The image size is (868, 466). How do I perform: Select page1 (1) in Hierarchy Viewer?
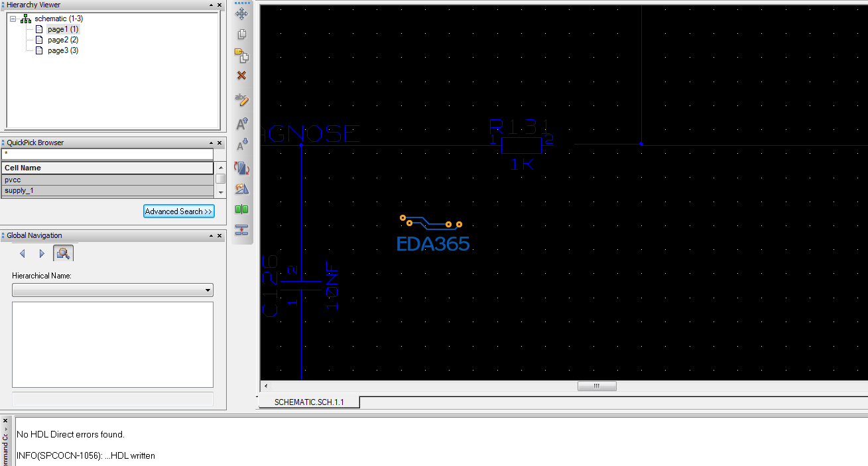tap(63, 29)
